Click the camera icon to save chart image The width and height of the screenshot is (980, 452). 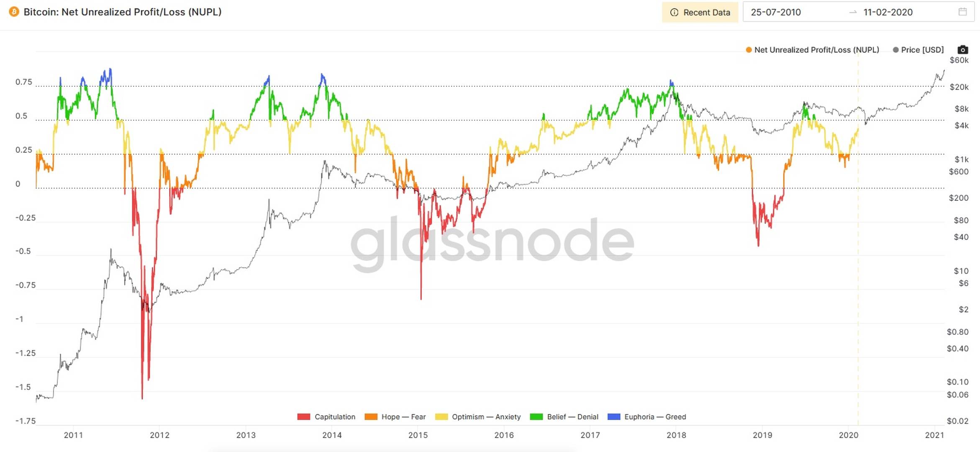click(962, 50)
